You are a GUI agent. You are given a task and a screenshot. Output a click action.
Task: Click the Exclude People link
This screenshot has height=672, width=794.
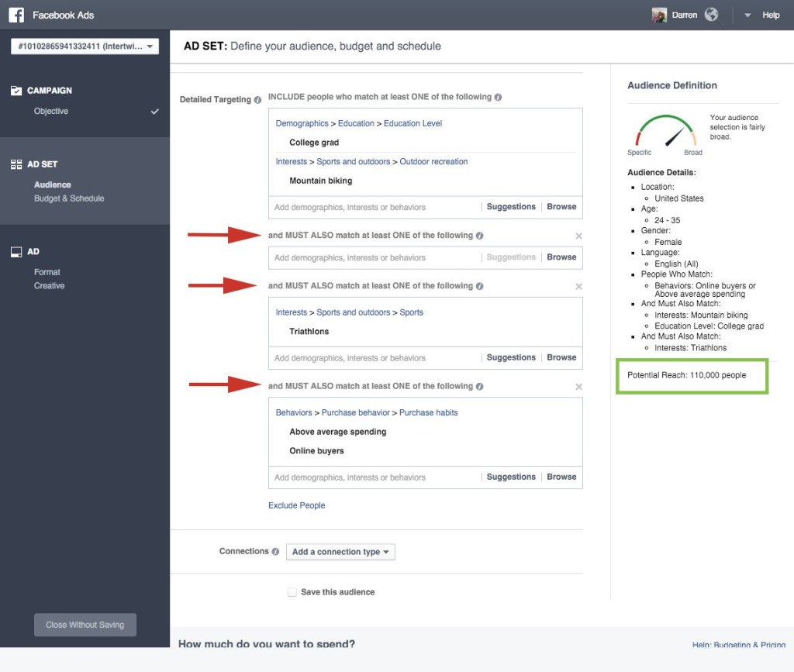[x=296, y=505]
